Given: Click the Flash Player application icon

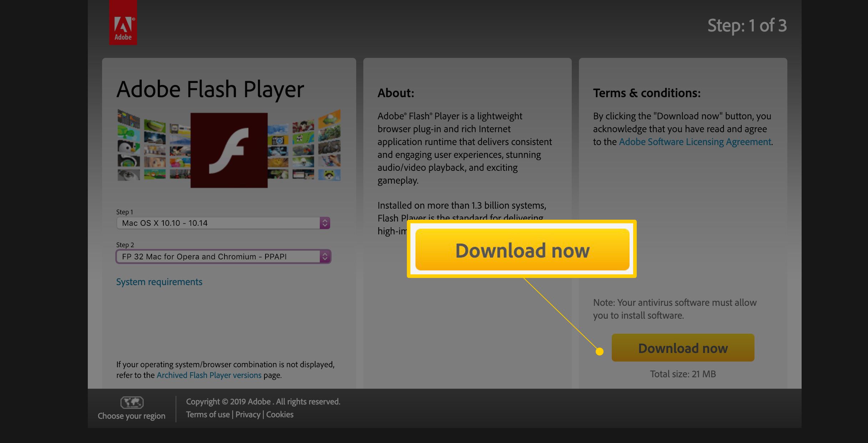Looking at the screenshot, I should tap(228, 150).
